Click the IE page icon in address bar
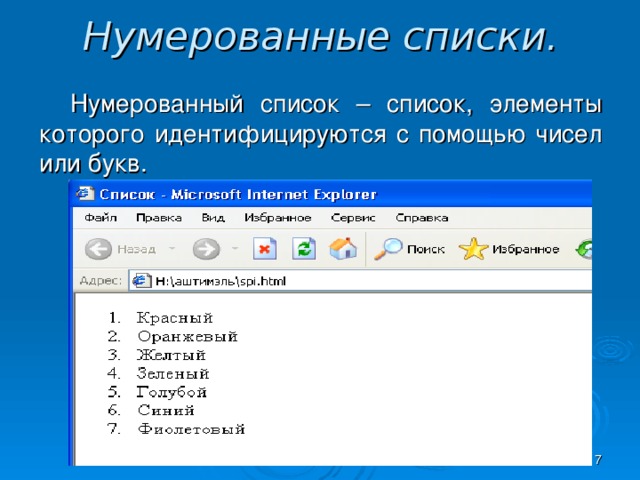640x480 pixels. [141, 281]
